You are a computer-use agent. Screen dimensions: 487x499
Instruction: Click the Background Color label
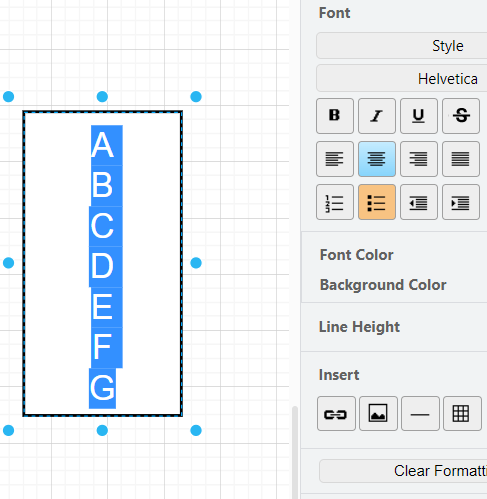(x=383, y=285)
